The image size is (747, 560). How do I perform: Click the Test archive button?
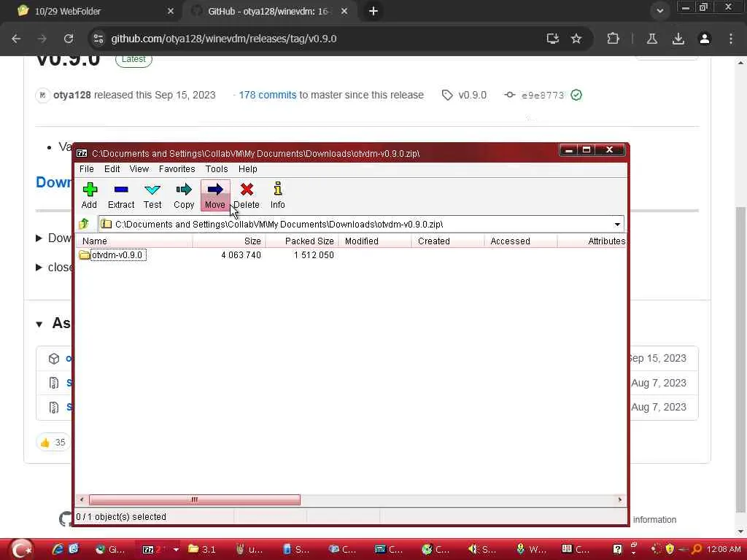click(152, 195)
